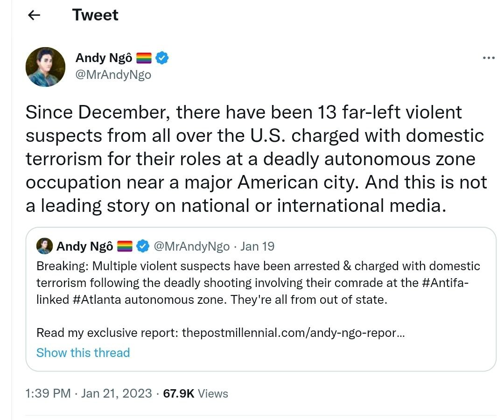The height and width of the screenshot is (420, 504).
Task: View the 67.9K Views count
Action: tap(196, 393)
